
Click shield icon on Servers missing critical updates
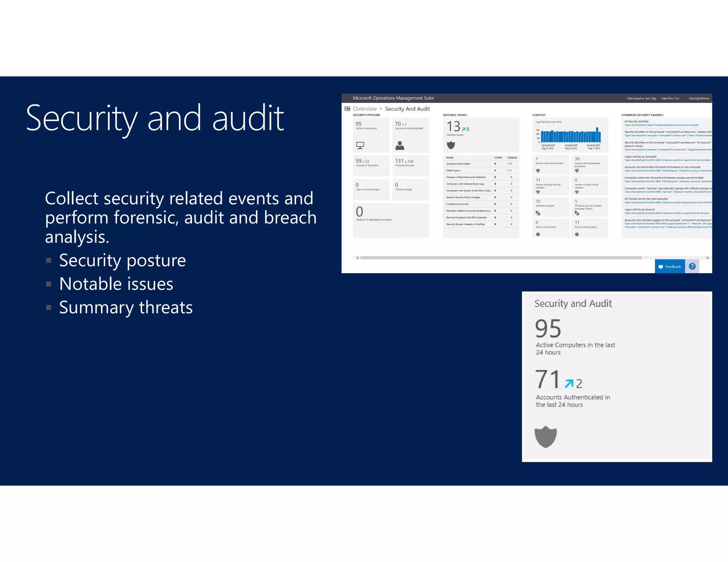(x=577, y=192)
